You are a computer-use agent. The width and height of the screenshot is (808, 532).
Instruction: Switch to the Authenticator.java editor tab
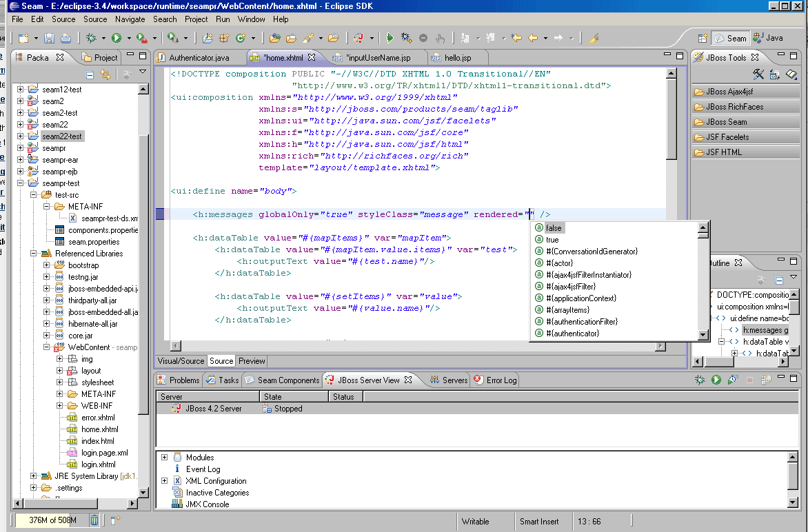tap(199, 57)
